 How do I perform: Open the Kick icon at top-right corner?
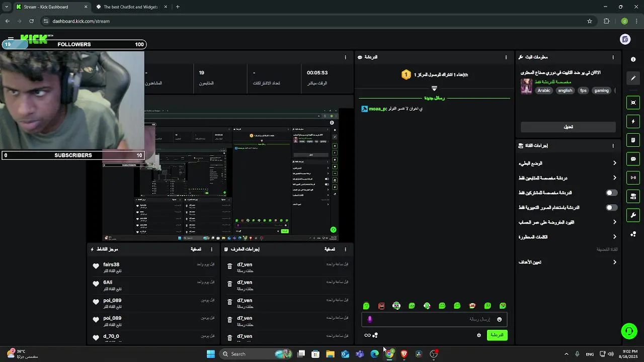(x=625, y=39)
